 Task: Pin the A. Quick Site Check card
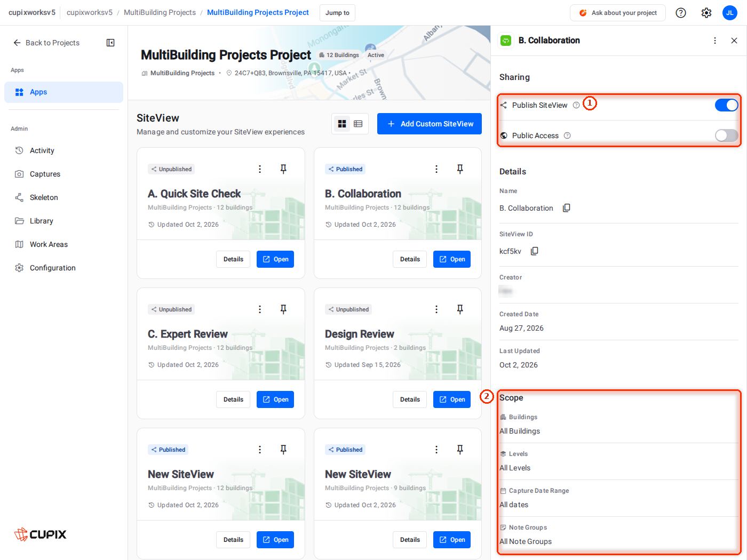point(283,169)
